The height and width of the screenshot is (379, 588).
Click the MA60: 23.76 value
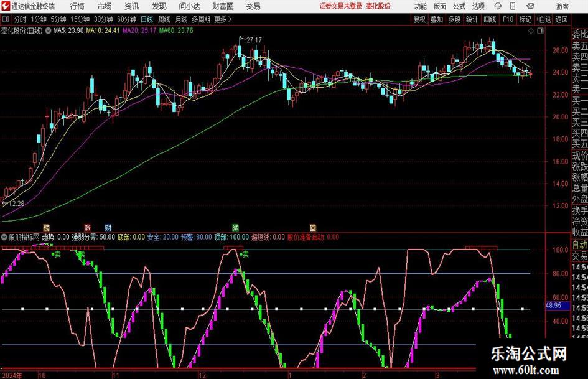click(176, 30)
